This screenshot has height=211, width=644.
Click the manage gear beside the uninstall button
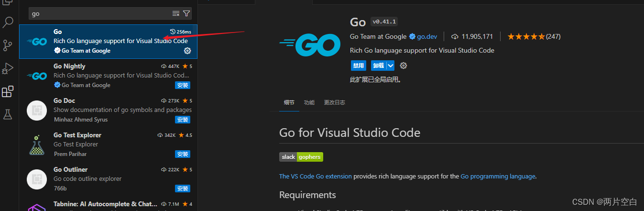coord(404,66)
